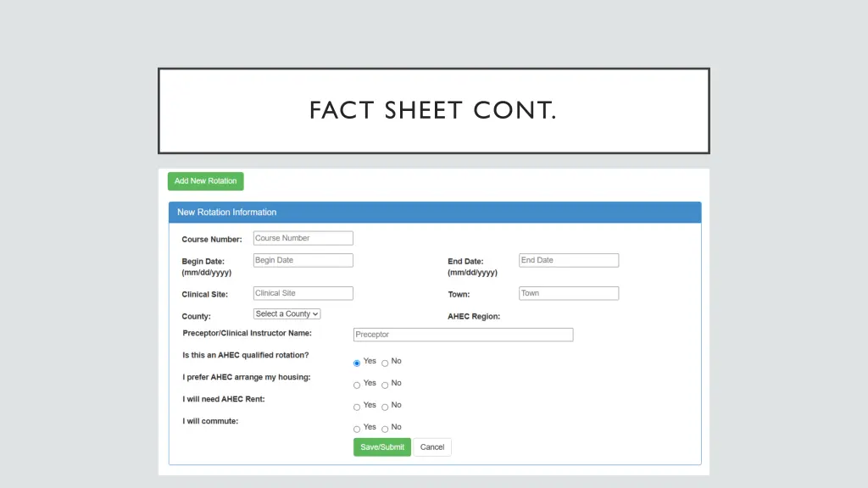Image resolution: width=868 pixels, height=488 pixels.
Task: Select the Clinical Site text box
Action: click(303, 294)
